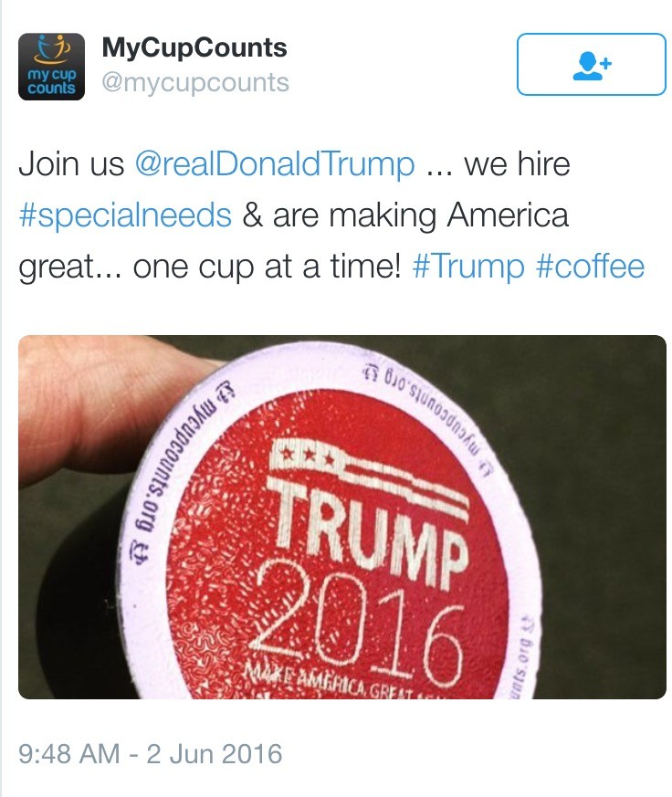
Task: Open the @realDonaldTrump mention
Action: pyautogui.click(x=275, y=164)
